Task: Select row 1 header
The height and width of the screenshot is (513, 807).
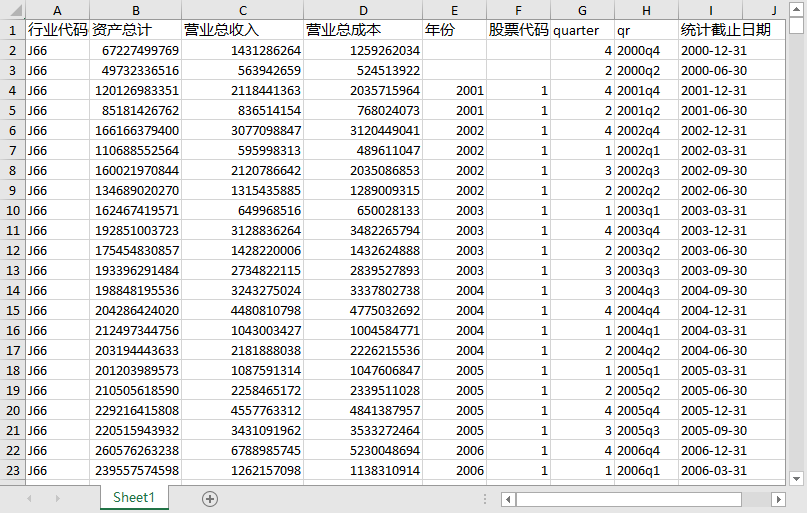Action: [x=13, y=30]
